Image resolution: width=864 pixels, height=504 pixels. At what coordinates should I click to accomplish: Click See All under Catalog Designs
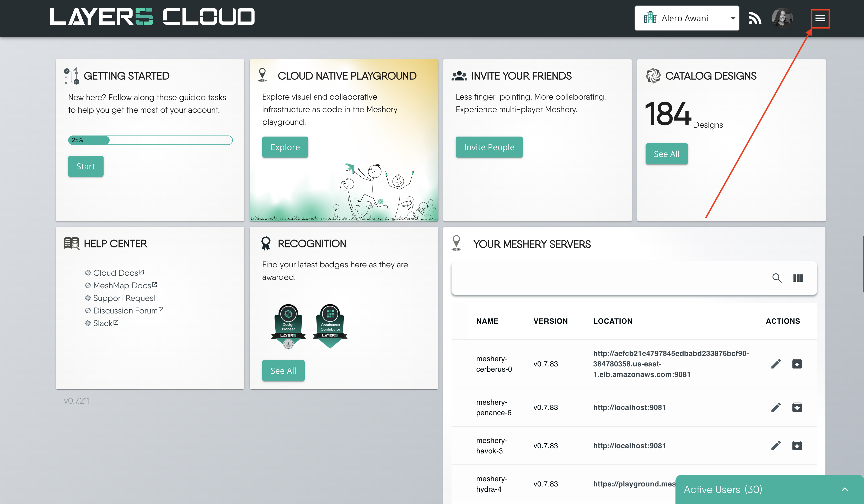pos(666,154)
